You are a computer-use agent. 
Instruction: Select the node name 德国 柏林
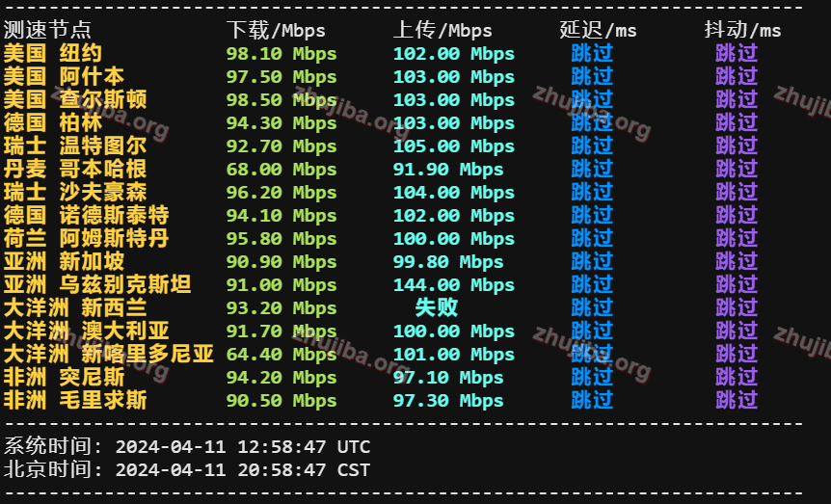[52, 123]
